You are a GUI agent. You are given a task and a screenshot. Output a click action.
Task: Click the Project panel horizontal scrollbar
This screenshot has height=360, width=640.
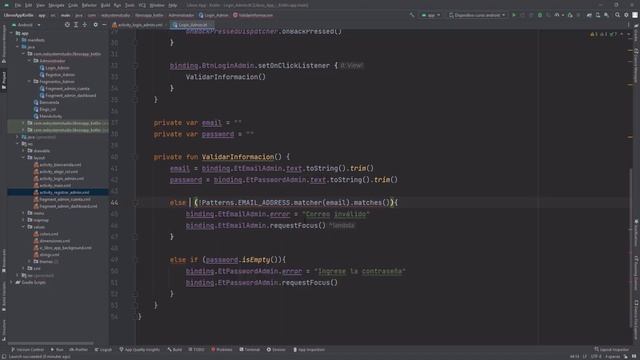click(x=51, y=344)
